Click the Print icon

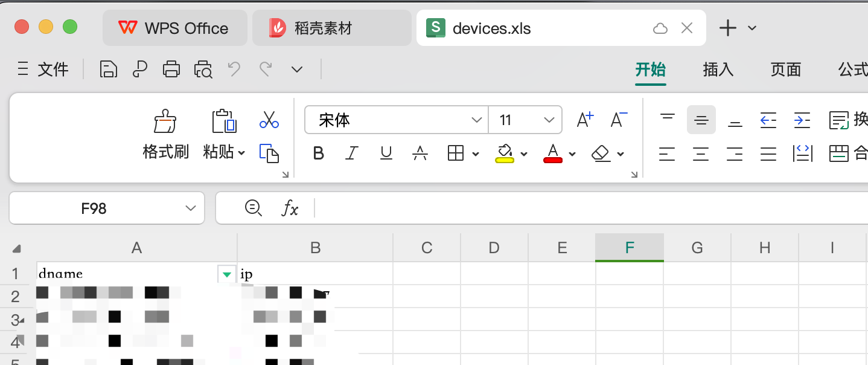[171, 69]
